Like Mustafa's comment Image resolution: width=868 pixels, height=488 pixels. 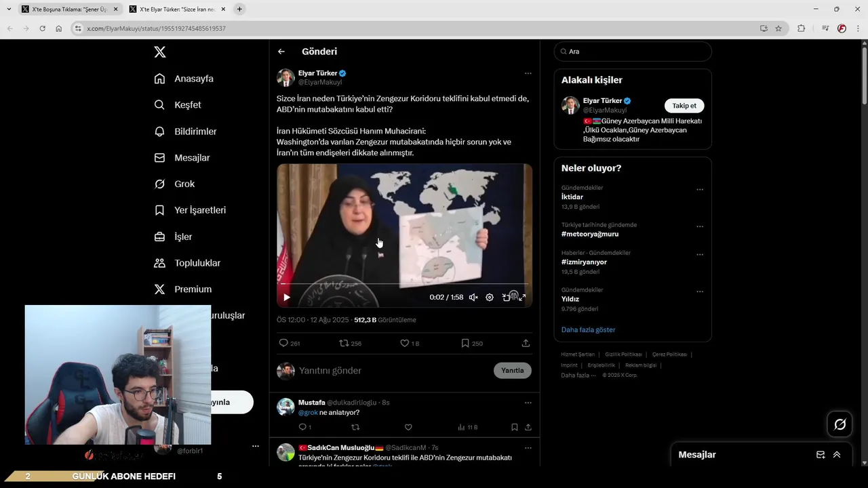point(408,427)
